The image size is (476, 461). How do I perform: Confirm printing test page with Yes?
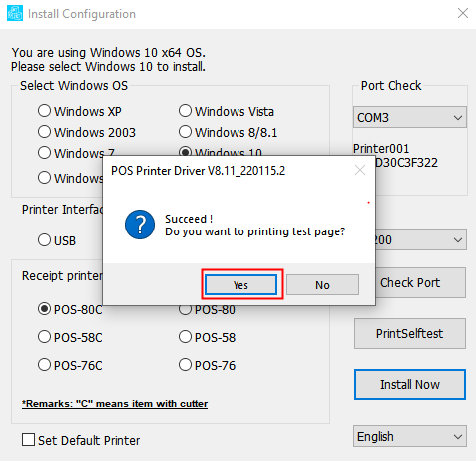tap(240, 285)
